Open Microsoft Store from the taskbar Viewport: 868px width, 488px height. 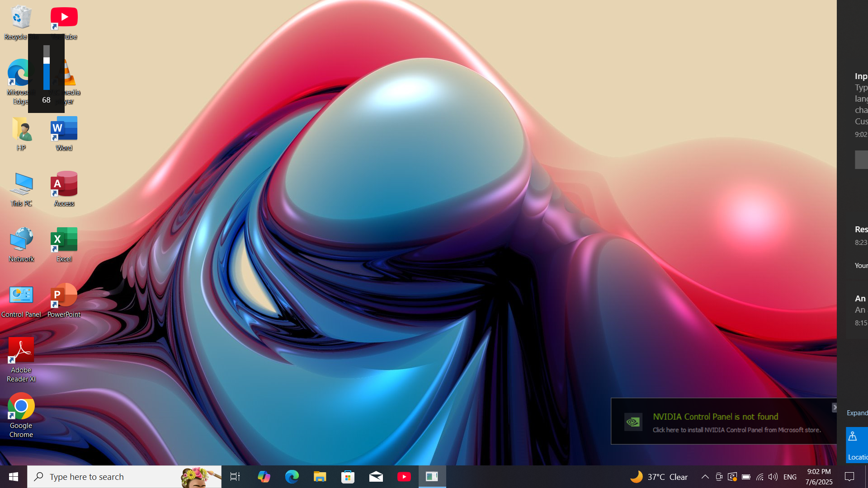348,477
